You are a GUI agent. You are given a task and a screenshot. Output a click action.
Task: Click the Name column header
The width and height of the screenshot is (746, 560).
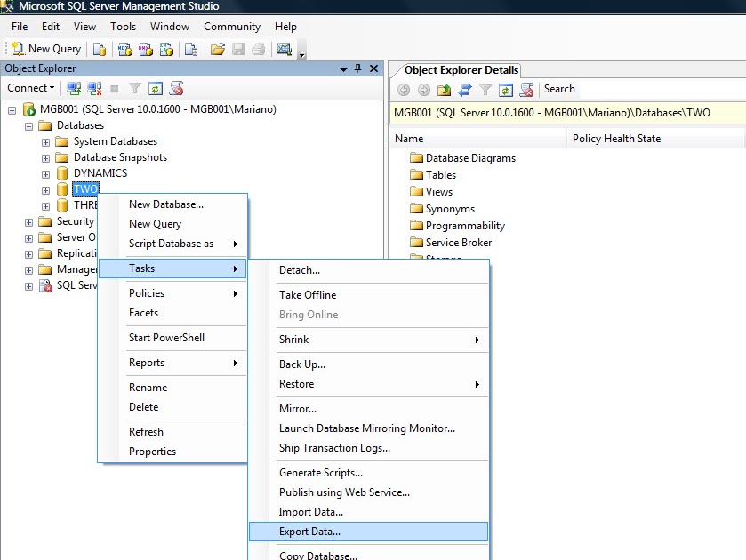coord(478,139)
